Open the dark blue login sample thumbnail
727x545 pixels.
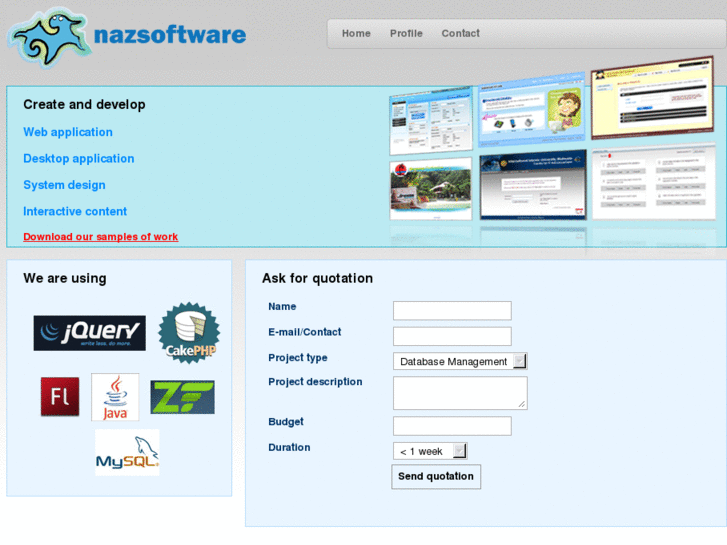(533, 185)
